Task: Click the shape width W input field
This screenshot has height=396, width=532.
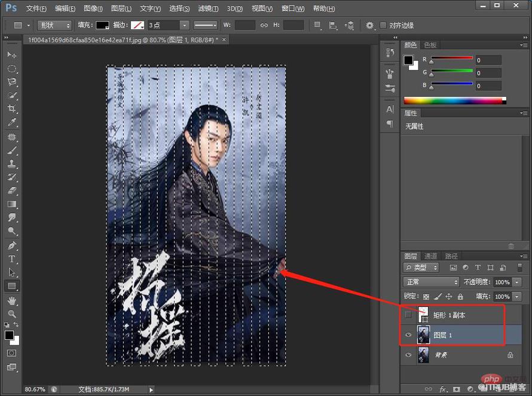Action: point(244,25)
